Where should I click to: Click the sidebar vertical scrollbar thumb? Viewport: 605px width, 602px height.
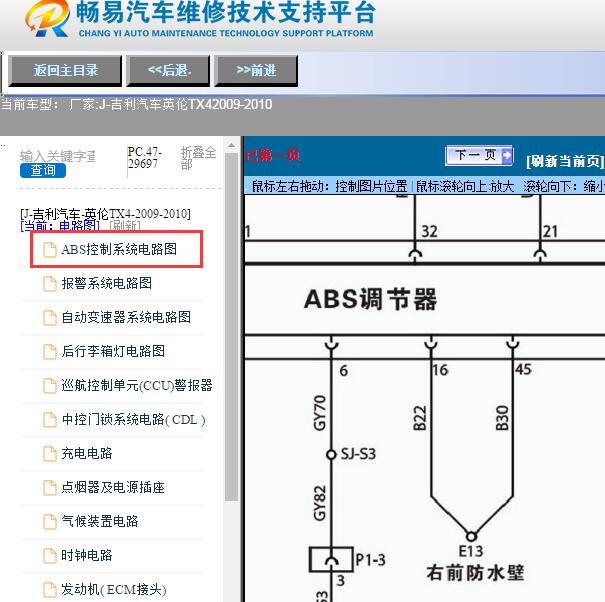point(232,327)
